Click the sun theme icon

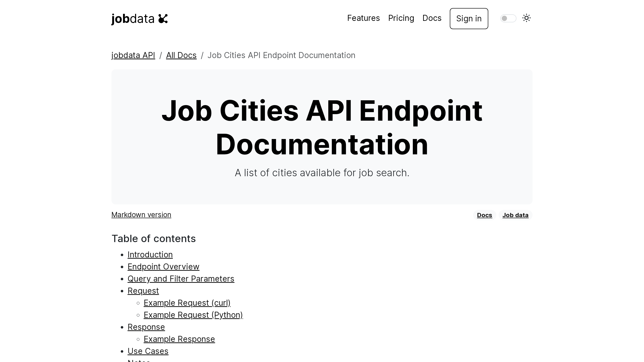tap(526, 18)
